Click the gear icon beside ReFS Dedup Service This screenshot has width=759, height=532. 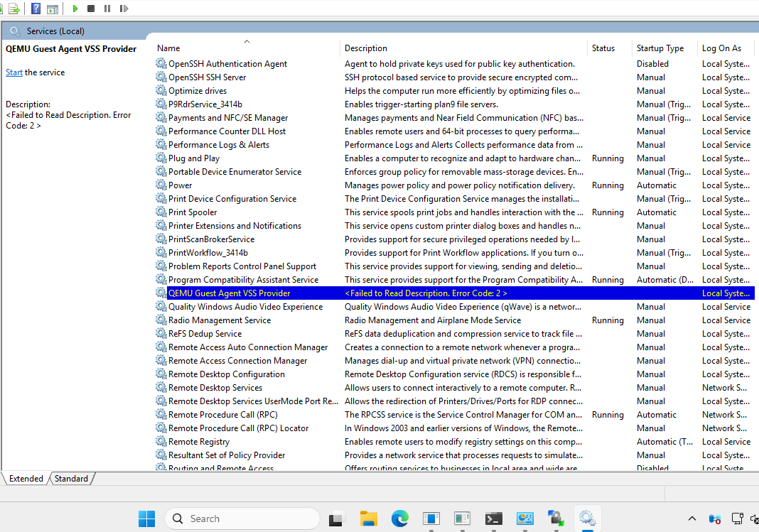(x=161, y=334)
